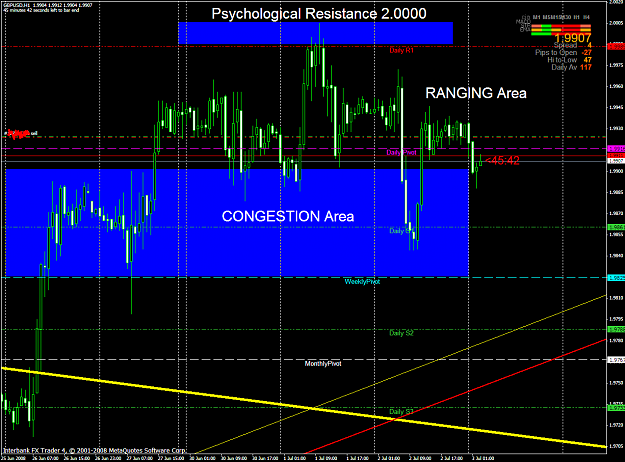Click the red sell order label on left edge
The width and height of the screenshot is (625, 462).
click(x=20, y=133)
